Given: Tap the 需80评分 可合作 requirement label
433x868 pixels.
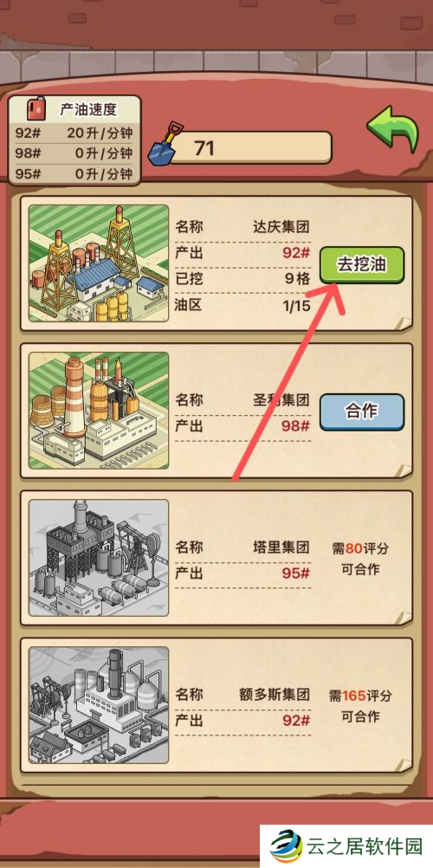Looking at the screenshot, I should pos(360,559).
